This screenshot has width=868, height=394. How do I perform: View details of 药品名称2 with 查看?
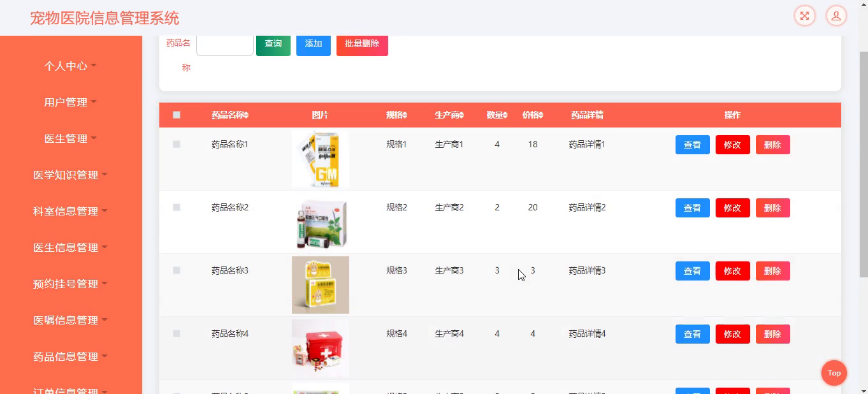pos(693,208)
